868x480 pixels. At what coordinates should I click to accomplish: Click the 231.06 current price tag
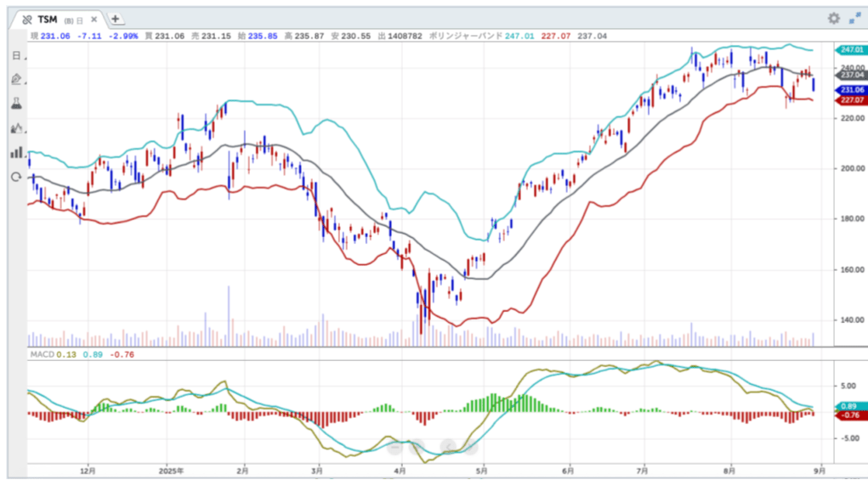[850, 90]
